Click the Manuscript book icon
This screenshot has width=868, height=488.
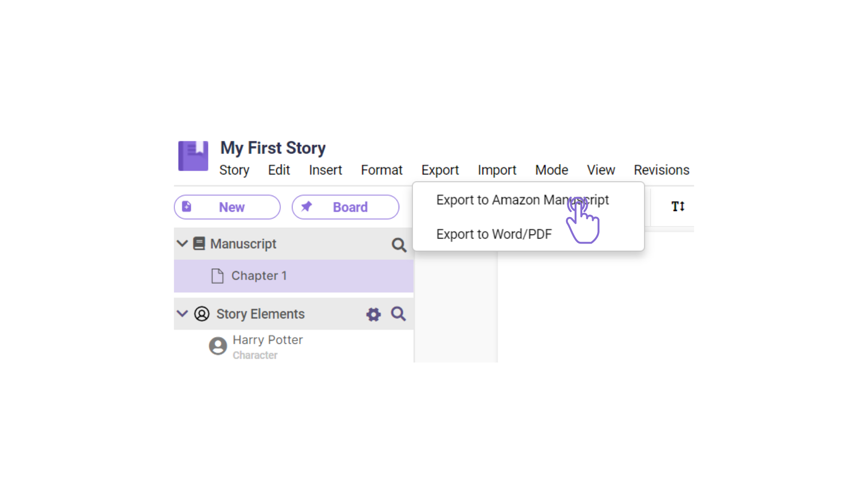199,244
